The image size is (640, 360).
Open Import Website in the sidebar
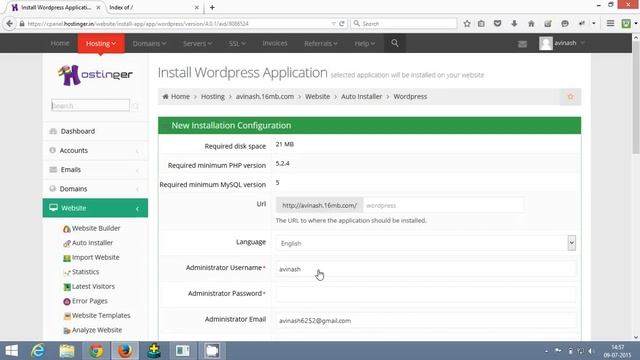point(91,258)
